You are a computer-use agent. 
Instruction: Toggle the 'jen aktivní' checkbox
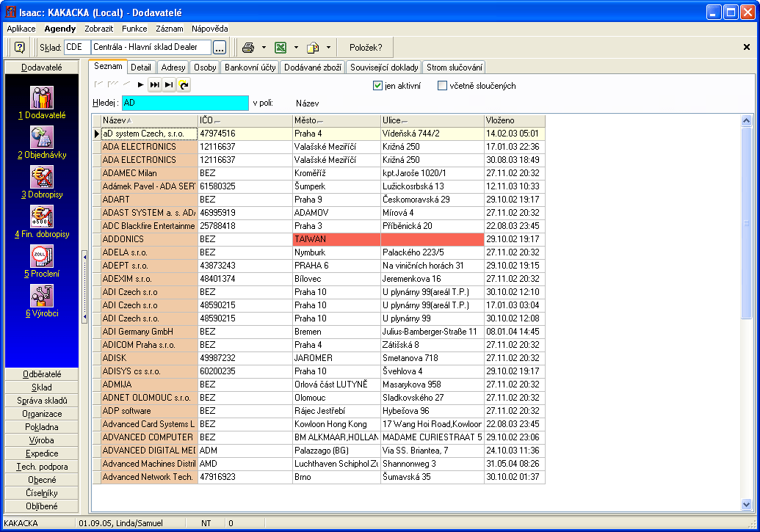[378, 86]
